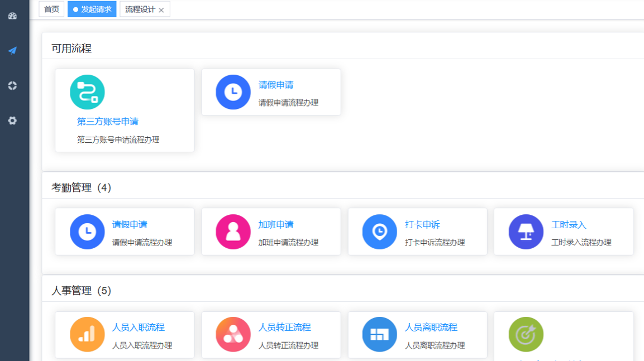Click the dashboard icon in the left sidebar
Viewport: 644px width, 361px height.
coord(12,16)
